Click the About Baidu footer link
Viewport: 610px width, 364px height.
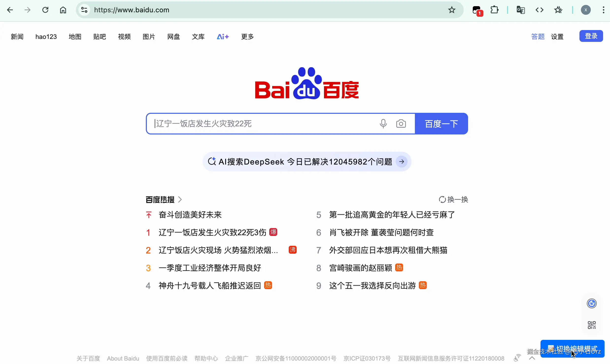click(123, 358)
